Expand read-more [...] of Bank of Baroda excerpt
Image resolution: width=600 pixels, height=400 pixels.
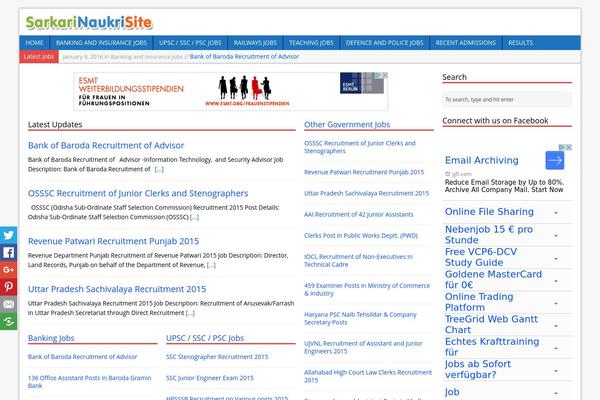[x=159, y=169]
